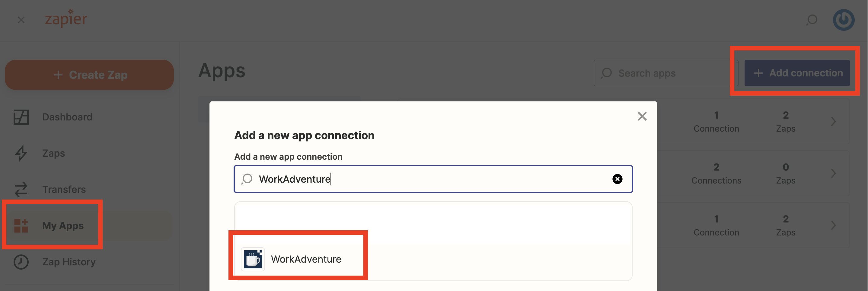
Task: Click the Transfers arrows icon
Action: (21, 189)
